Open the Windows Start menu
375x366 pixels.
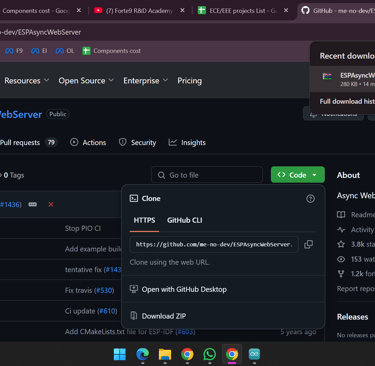tap(120, 354)
